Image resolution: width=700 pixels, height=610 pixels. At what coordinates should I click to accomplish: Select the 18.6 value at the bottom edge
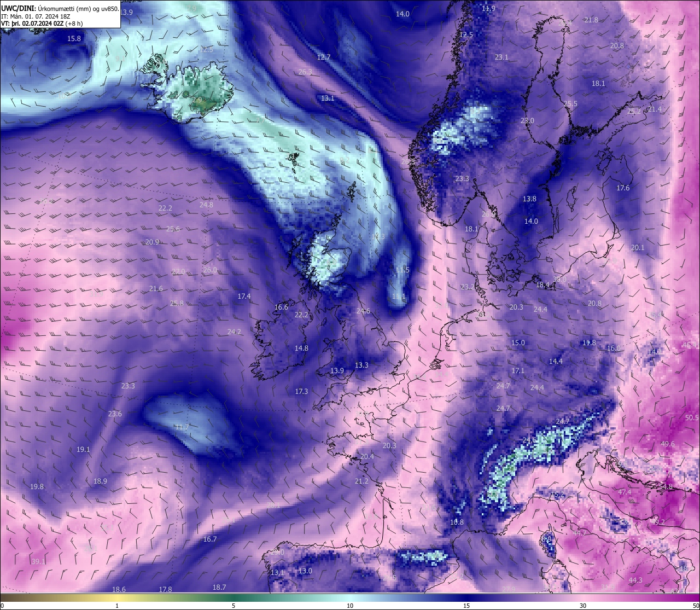point(119,590)
